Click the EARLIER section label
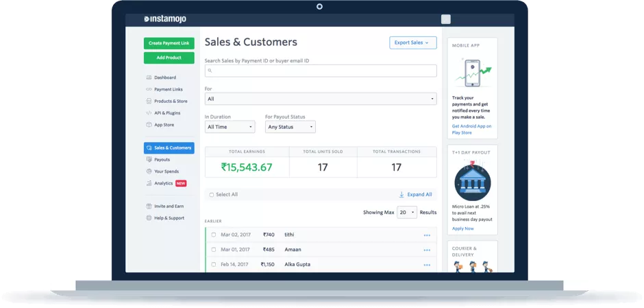The image size is (644, 308). [213, 222]
